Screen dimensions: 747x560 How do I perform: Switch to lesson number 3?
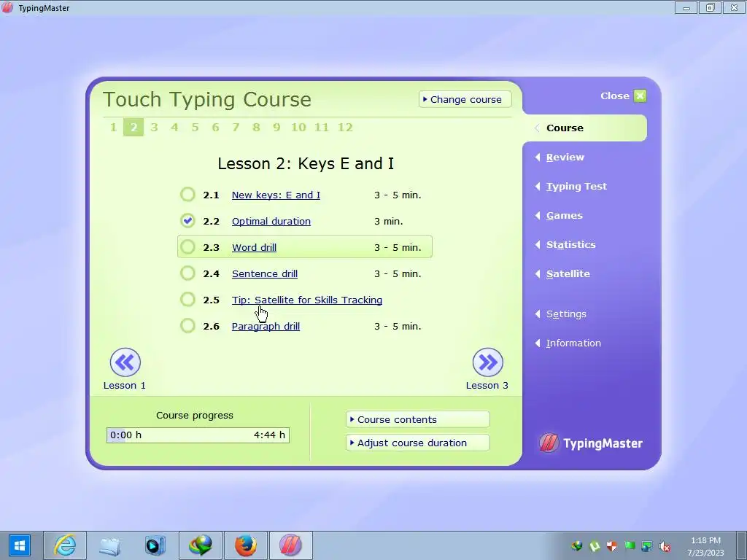154,127
